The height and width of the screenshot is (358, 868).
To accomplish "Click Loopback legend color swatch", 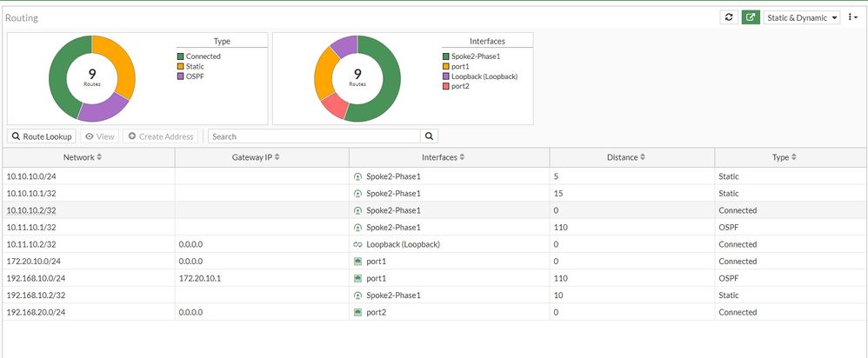I will [446, 76].
